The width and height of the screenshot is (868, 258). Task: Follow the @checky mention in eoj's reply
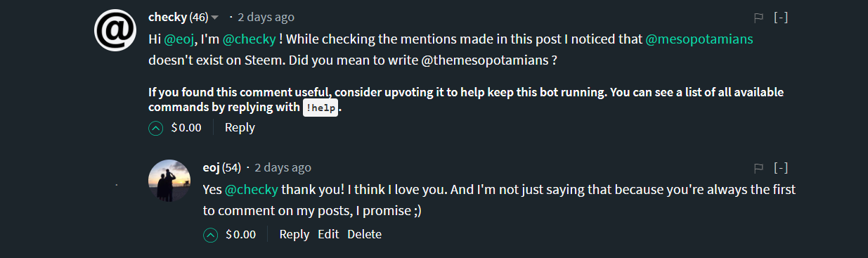coord(252,190)
